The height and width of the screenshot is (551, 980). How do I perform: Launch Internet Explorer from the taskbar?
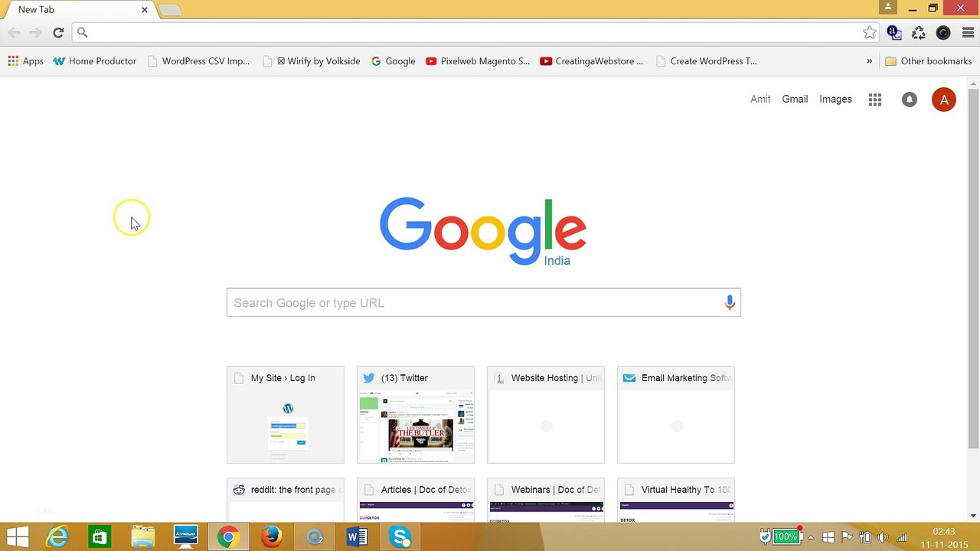point(57,536)
